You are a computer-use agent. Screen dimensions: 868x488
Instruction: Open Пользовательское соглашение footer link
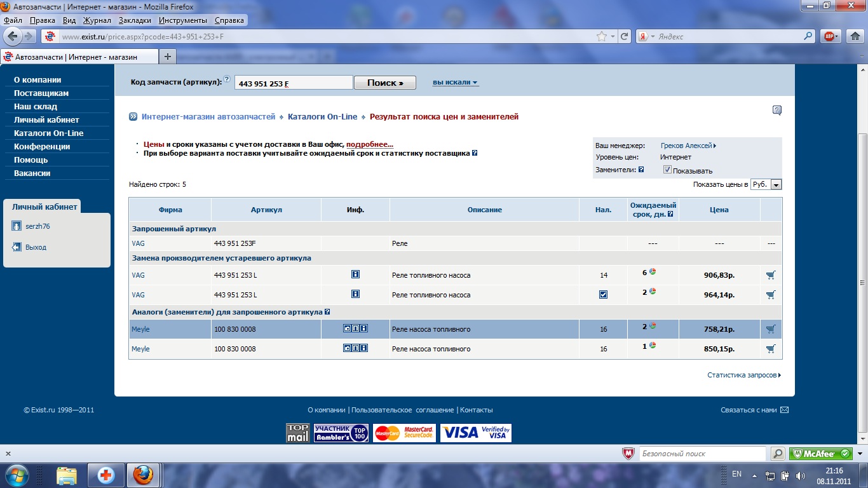click(x=402, y=410)
